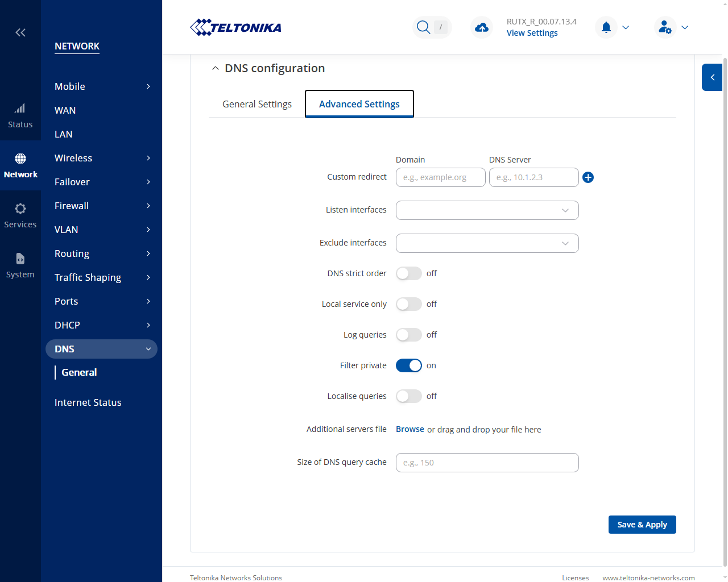The width and height of the screenshot is (728, 582).
Task: Click the slash shortcut search badge
Action: (441, 27)
